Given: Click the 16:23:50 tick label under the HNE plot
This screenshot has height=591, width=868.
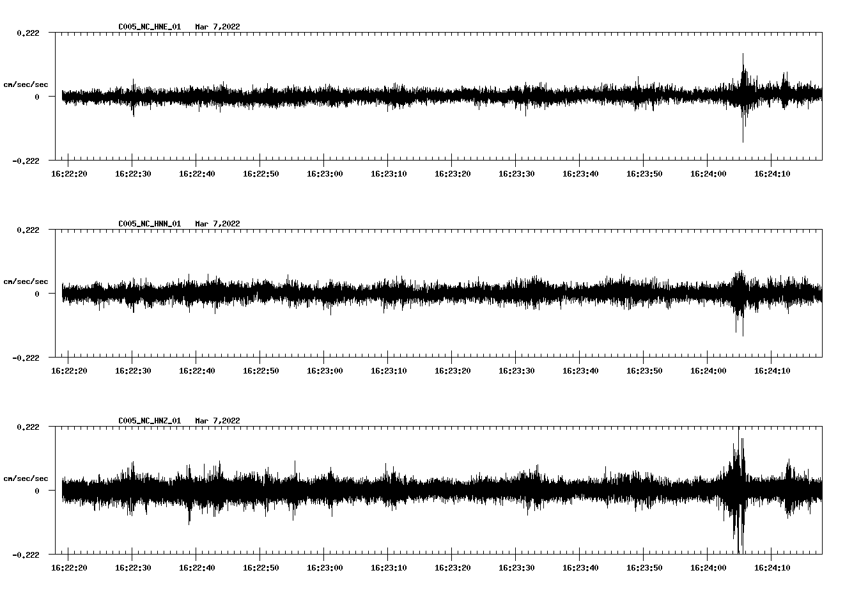Looking at the screenshot, I should 644,173.
